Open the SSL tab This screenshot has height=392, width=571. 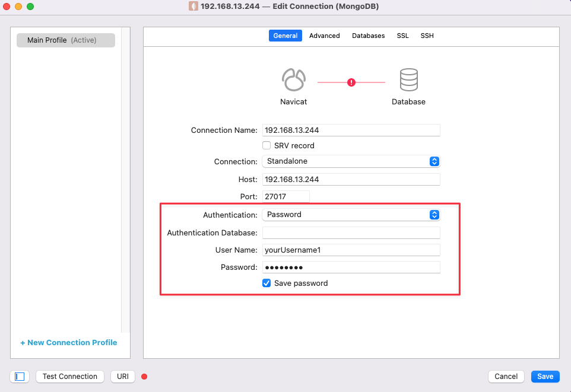pos(403,36)
